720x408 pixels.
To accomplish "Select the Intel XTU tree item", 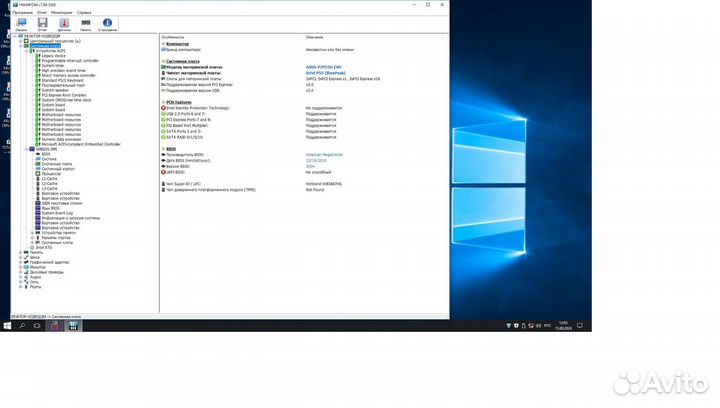I will [44, 247].
